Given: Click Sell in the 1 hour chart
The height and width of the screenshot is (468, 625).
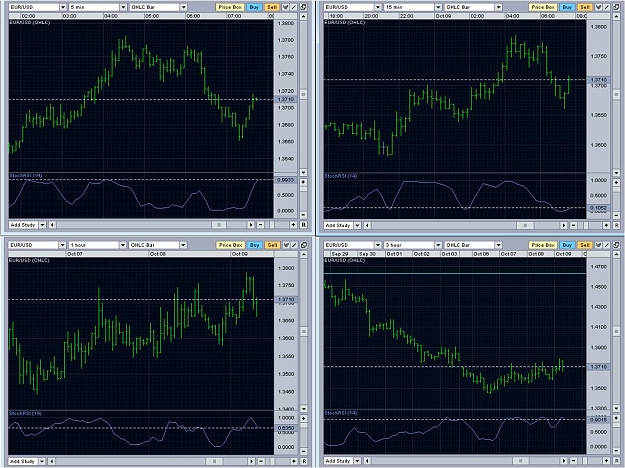Looking at the screenshot, I should 272,245.
